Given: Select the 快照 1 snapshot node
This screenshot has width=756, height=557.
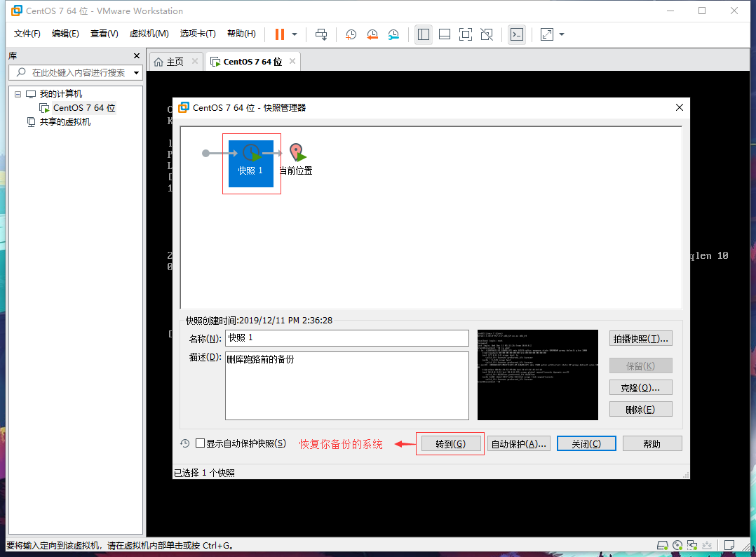Looking at the screenshot, I should (251, 163).
